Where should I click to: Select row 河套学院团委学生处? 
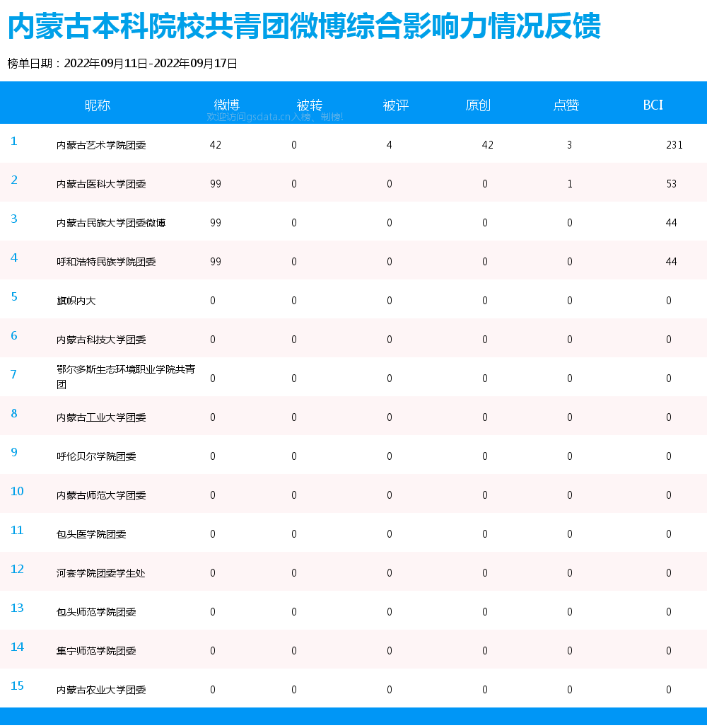[353, 572]
